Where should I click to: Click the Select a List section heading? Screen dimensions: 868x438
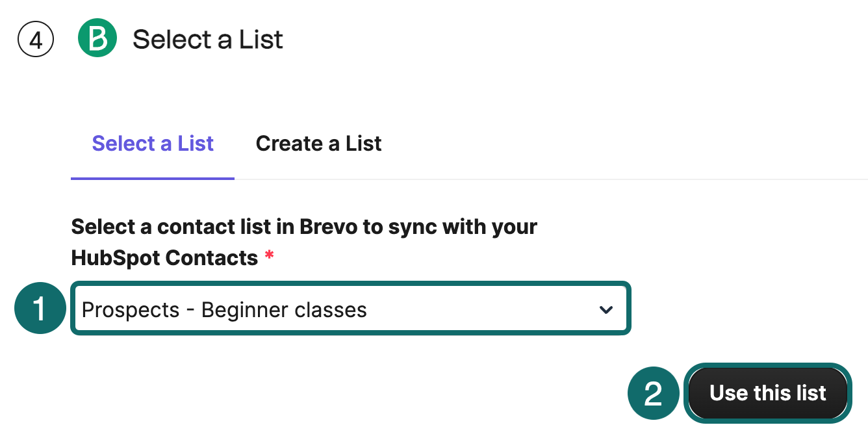(208, 40)
